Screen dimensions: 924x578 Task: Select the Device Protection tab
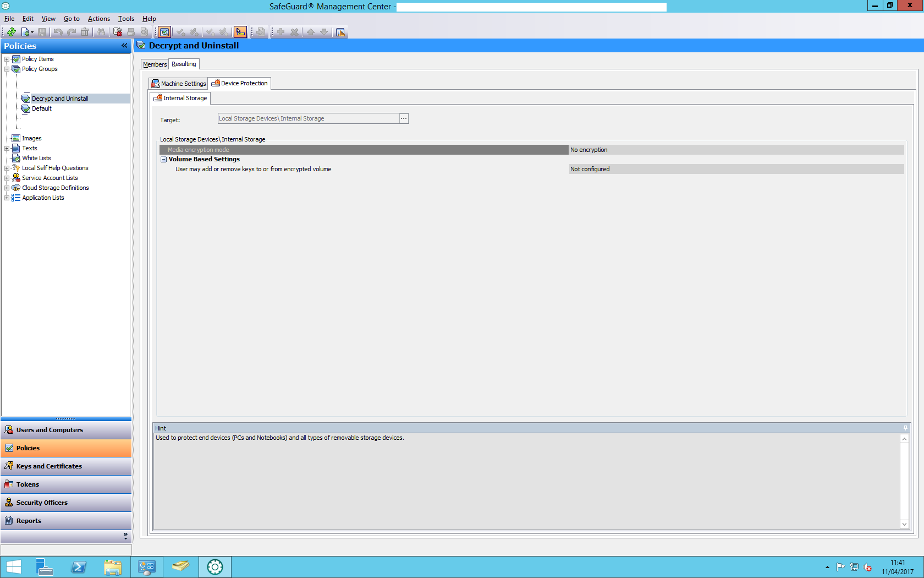pos(240,83)
